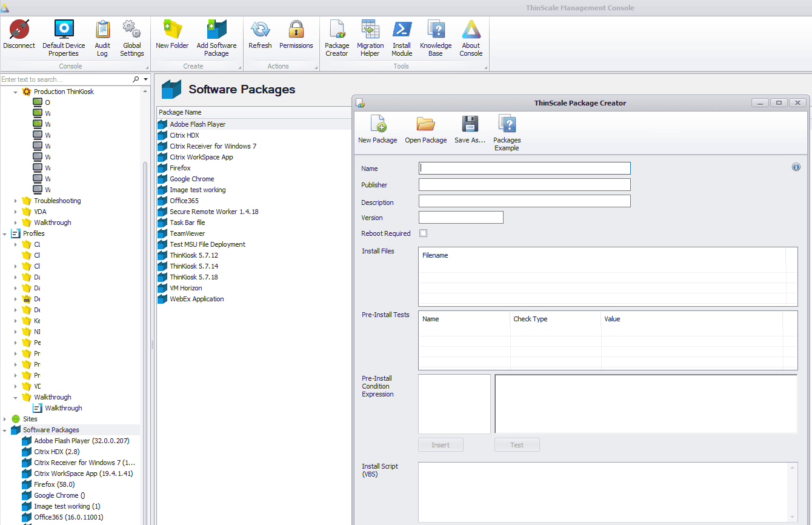Click the Version input field
Screen dimensions: 812x525
coord(461,217)
